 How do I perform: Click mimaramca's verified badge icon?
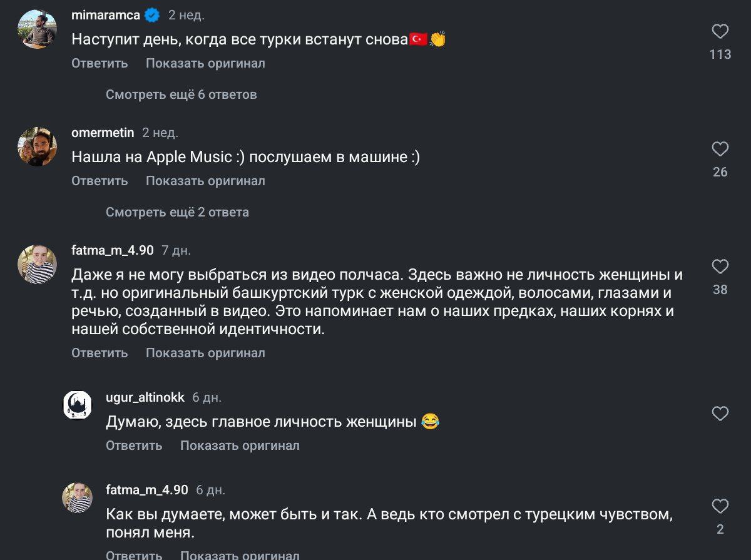pos(152,15)
